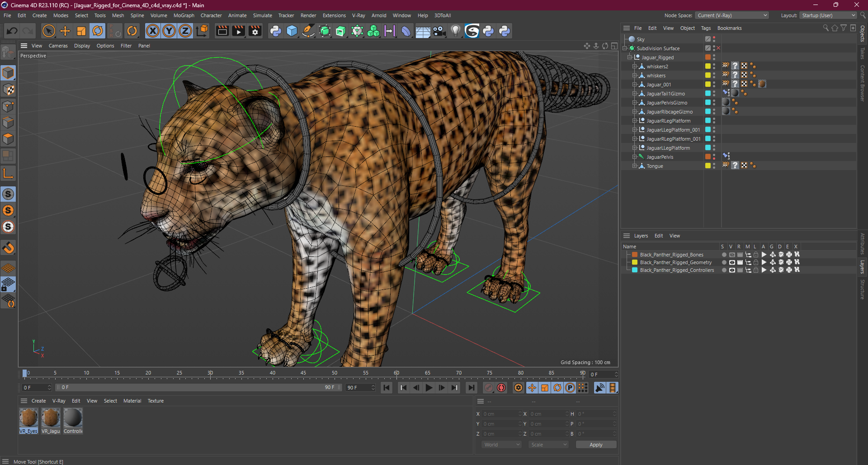
Task: Activate the Rotate tool icon
Action: 98,31
